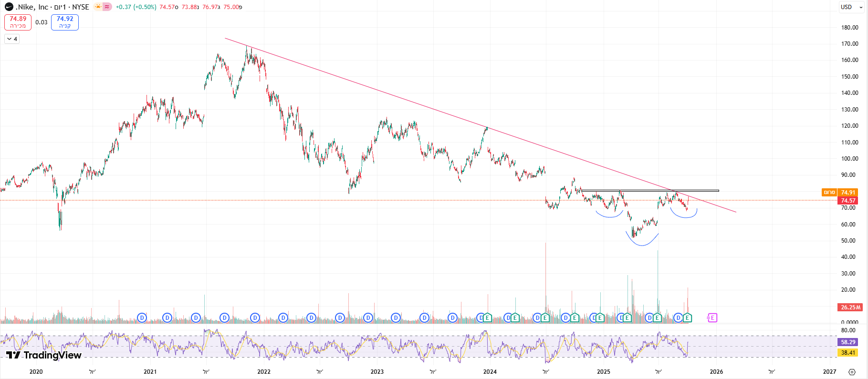Open the last 2024 earnings E marker

[600, 318]
